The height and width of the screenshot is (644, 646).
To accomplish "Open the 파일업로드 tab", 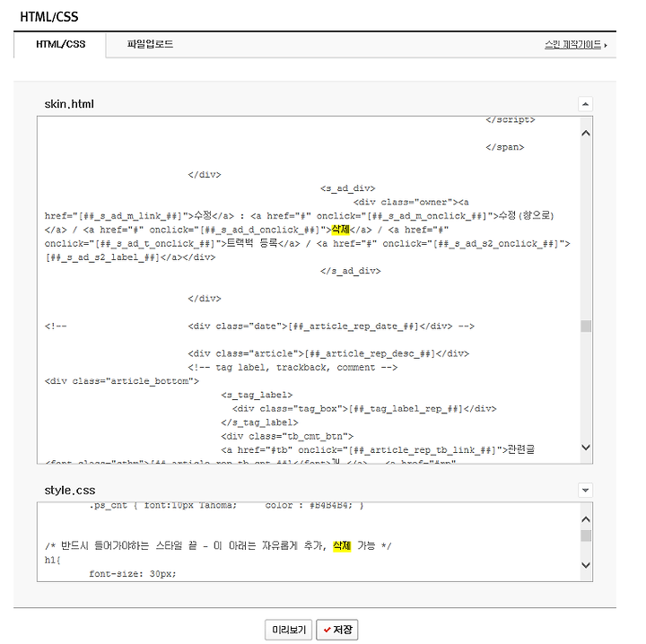I will (150, 44).
